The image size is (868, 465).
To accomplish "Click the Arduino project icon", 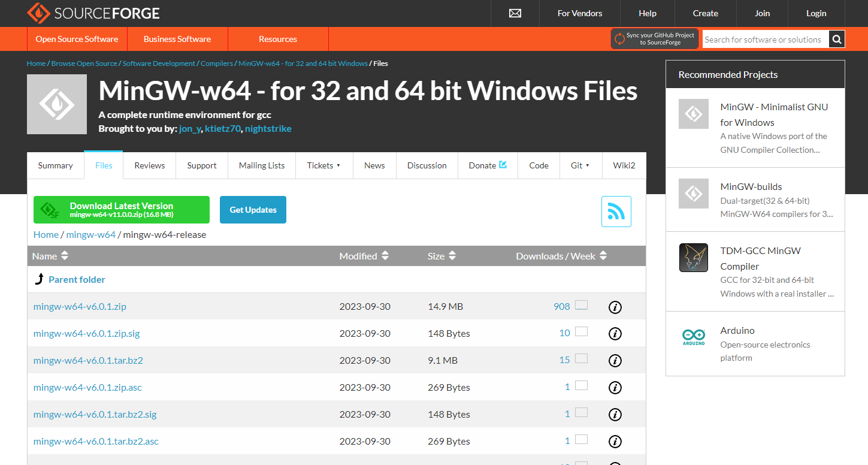I will (693, 337).
